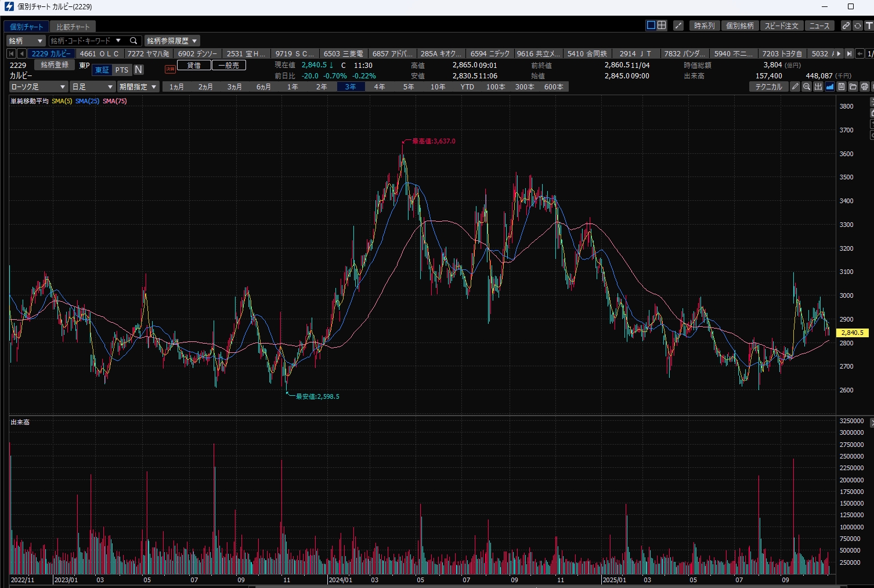Click the link chain icon

846,26
